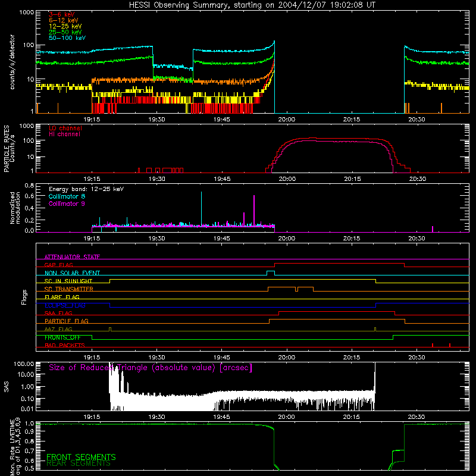
Task: Click the tallest magenta Collimator 9 spike
Action: coord(254,211)
